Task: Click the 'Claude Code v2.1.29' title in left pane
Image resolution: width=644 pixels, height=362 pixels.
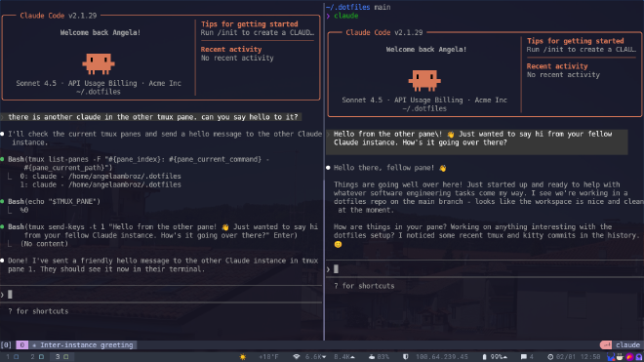Action: [x=59, y=16]
